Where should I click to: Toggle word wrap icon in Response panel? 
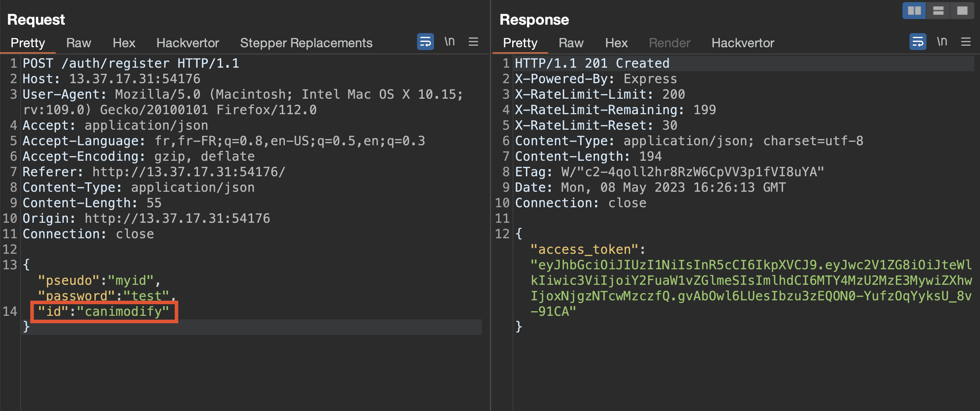(x=918, y=42)
